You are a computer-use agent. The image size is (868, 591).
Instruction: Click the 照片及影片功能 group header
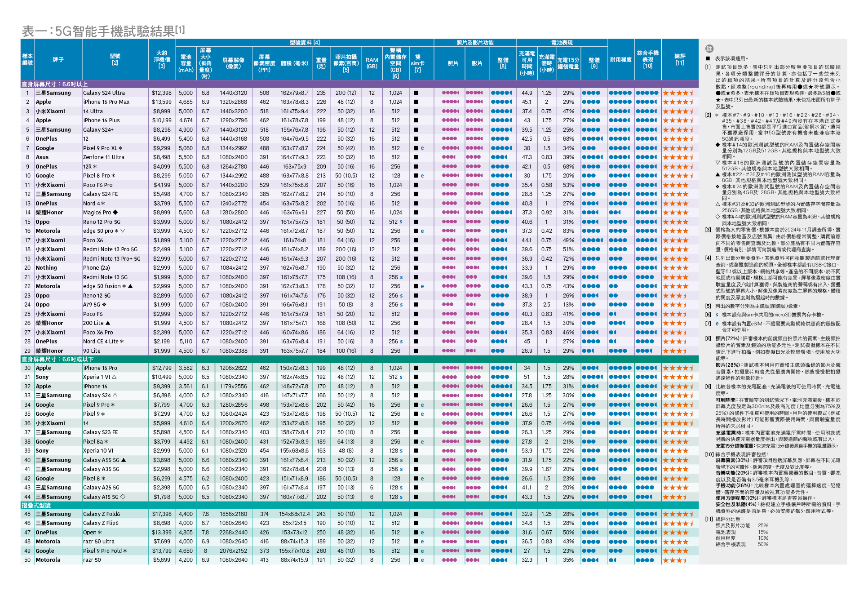click(x=475, y=43)
